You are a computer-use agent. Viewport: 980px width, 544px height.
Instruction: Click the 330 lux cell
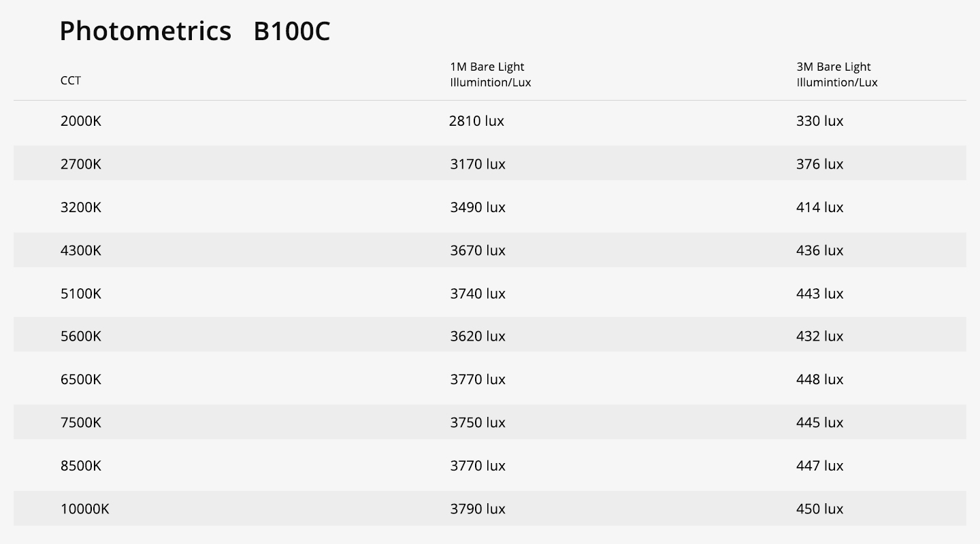click(x=819, y=121)
